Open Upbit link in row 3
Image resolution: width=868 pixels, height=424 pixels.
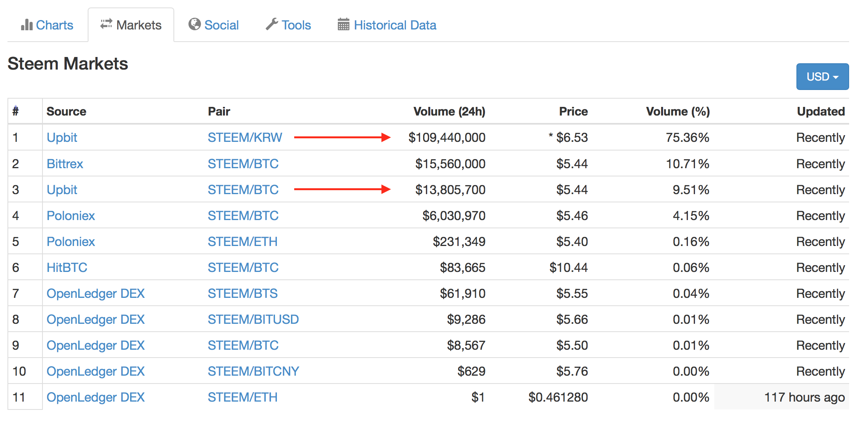pos(62,190)
